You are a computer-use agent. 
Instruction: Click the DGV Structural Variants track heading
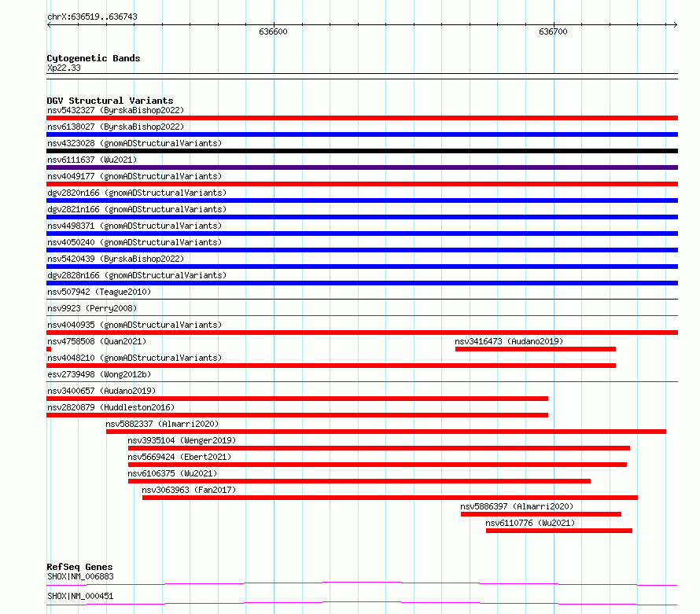tap(110, 101)
